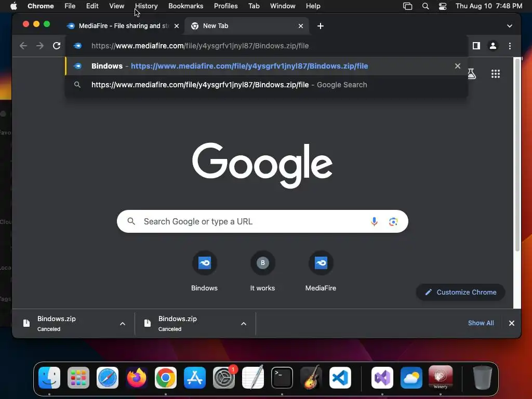The height and width of the screenshot is (399, 532).
Task: Switch to the New Tab tab
Action: (x=247, y=26)
